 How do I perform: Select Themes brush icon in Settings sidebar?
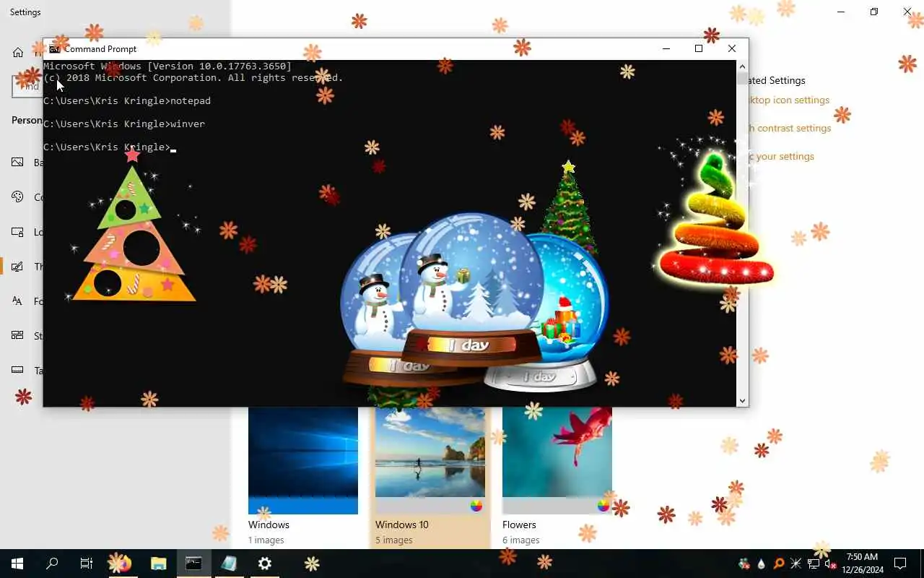click(18, 267)
